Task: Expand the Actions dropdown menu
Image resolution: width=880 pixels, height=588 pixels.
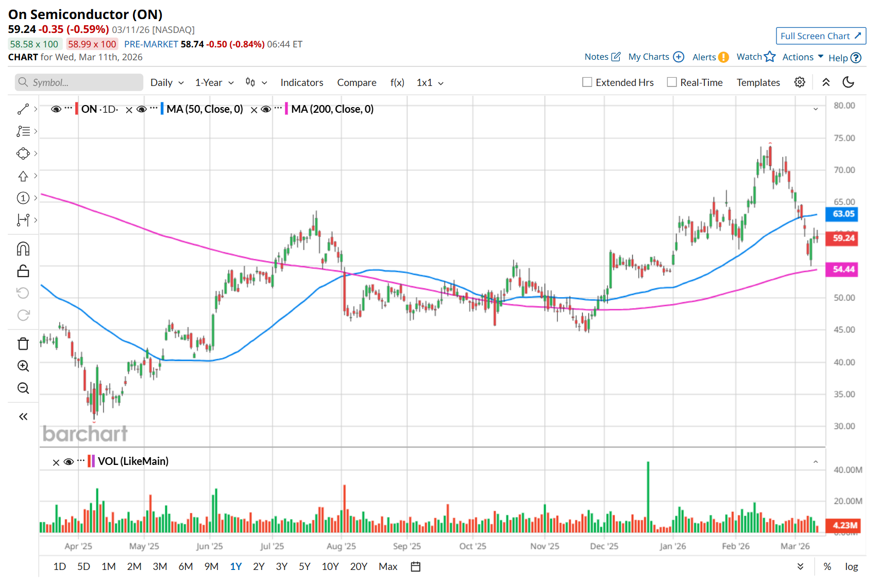Action: tap(803, 57)
